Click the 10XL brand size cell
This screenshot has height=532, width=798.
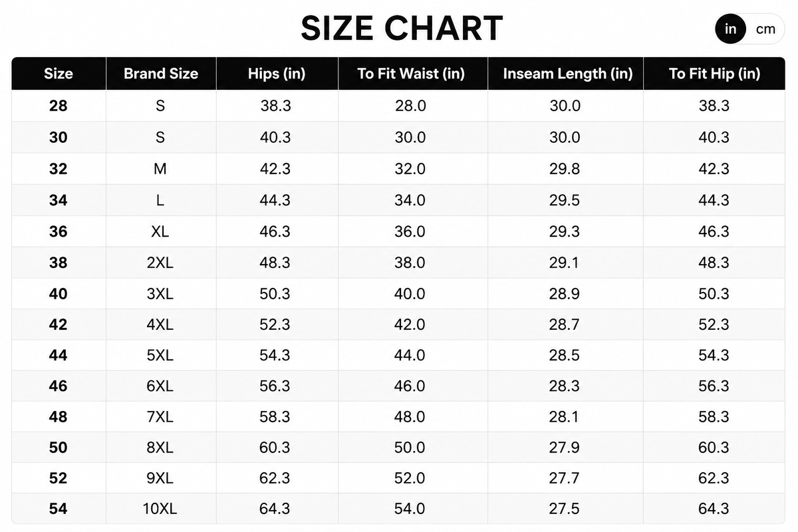click(x=160, y=509)
